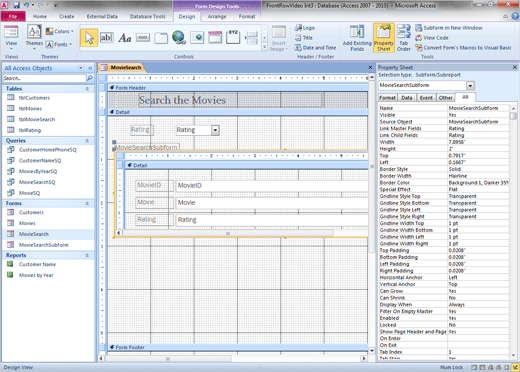The height and width of the screenshot is (372, 520).
Task: Collapse the Forms group
Action: 87,203
